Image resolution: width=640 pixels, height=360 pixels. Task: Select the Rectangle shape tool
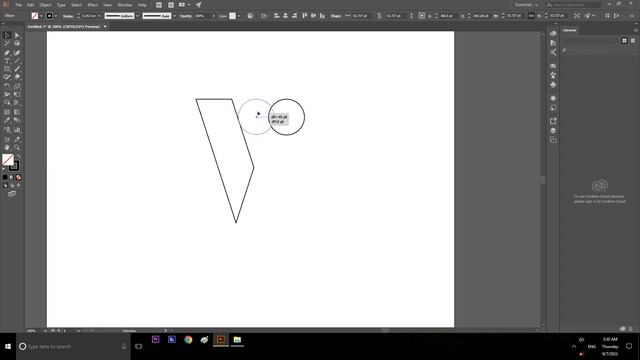(7, 69)
